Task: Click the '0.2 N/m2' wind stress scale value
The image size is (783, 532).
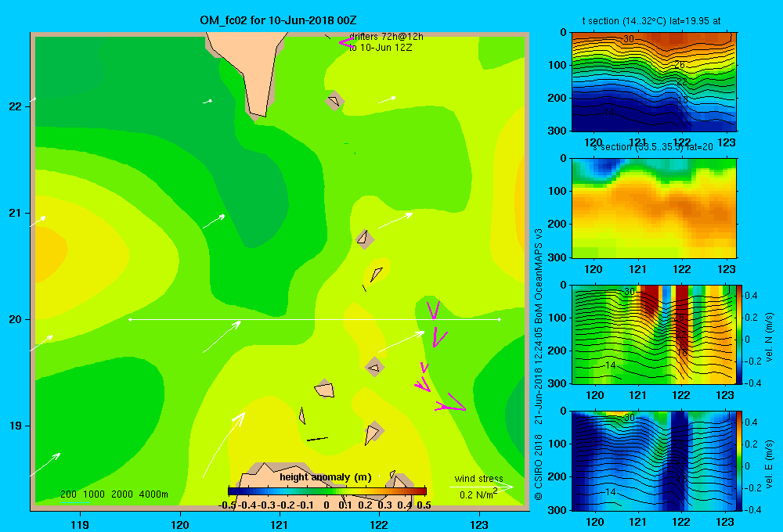Action: click(478, 494)
